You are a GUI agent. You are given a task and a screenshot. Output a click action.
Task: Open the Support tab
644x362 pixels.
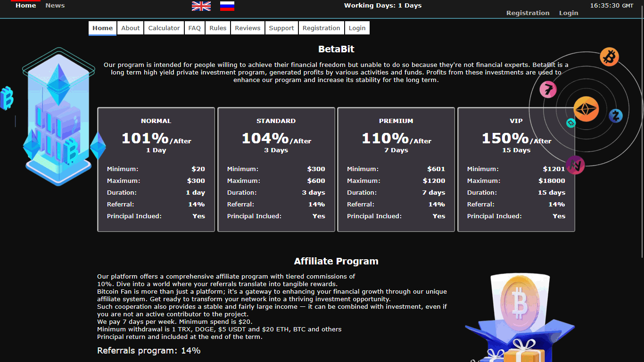[x=281, y=28]
